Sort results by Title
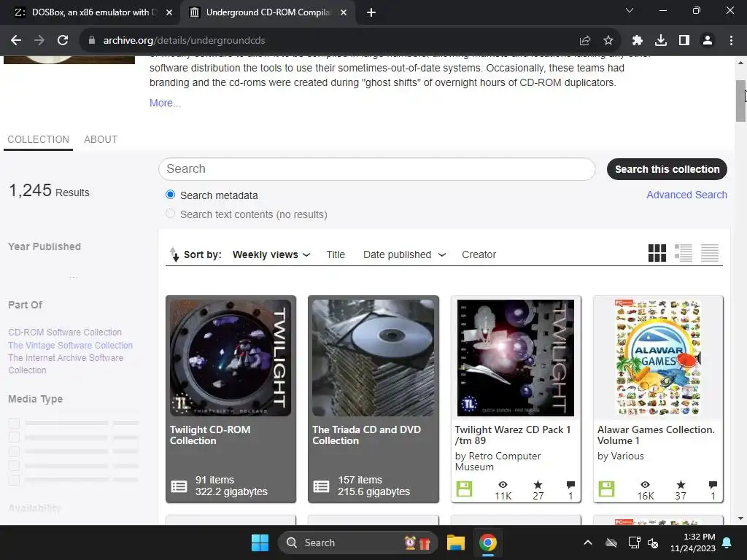Image resolution: width=747 pixels, height=560 pixels. click(x=336, y=254)
